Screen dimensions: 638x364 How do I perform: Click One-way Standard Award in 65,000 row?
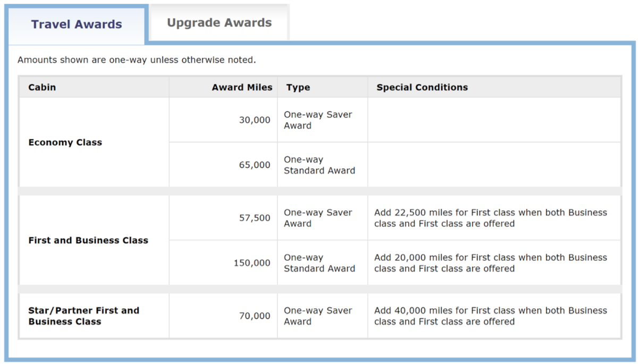[x=319, y=165]
